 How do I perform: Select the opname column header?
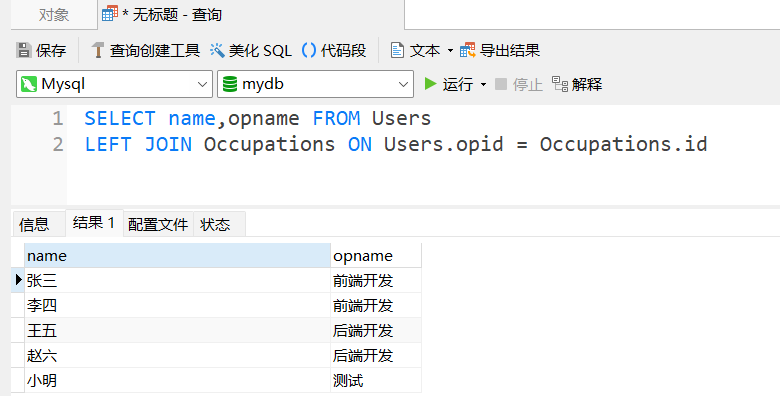376,256
